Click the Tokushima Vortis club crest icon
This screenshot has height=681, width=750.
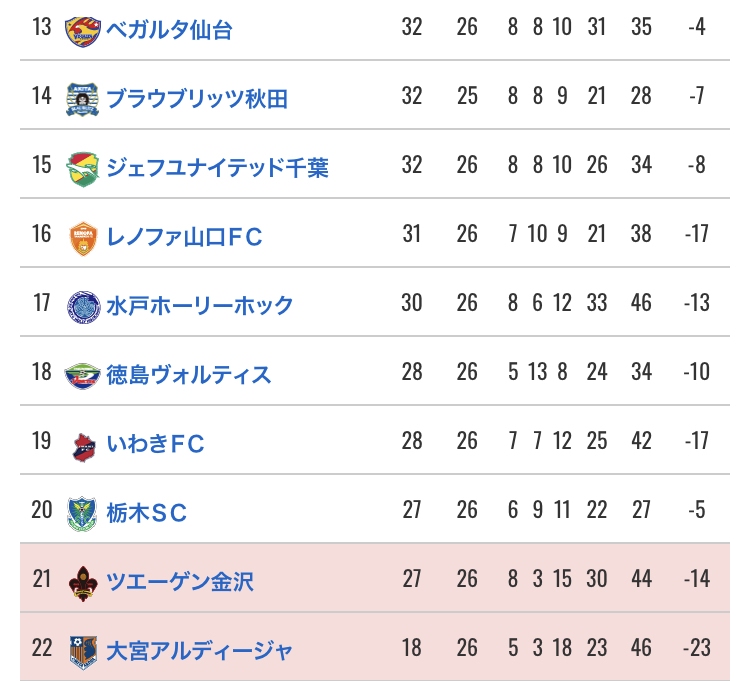point(83,375)
